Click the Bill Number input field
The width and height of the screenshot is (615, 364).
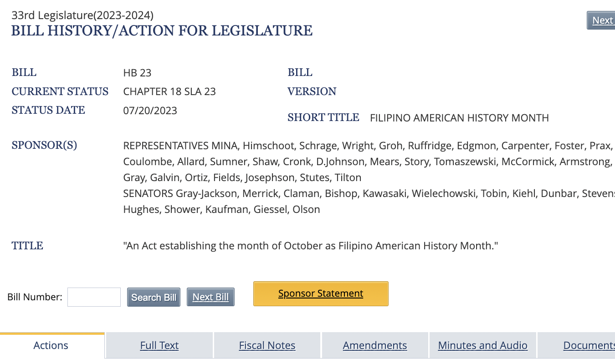94,297
